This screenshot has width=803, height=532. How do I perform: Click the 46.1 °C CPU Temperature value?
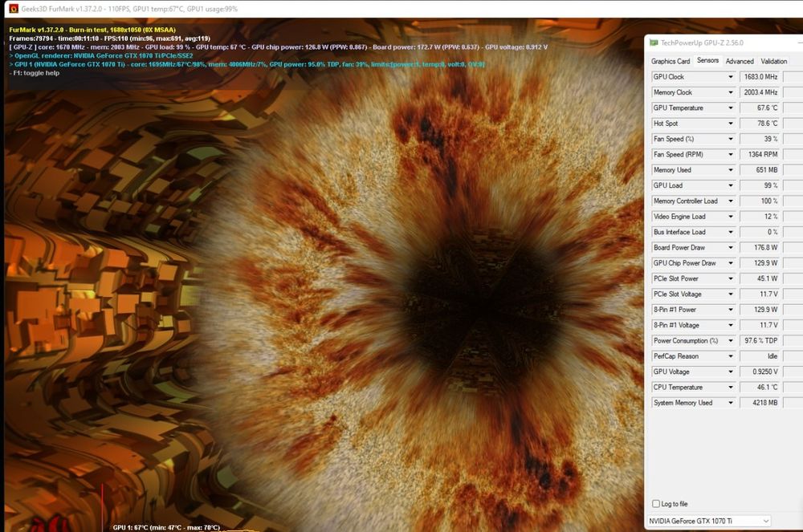click(x=760, y=388)
